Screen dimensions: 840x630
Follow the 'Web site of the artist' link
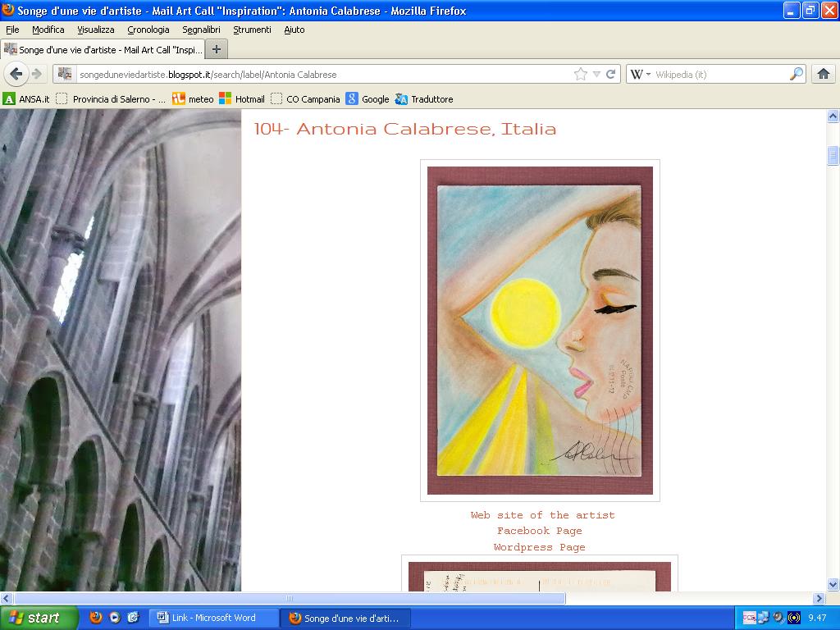click(542, 515)
